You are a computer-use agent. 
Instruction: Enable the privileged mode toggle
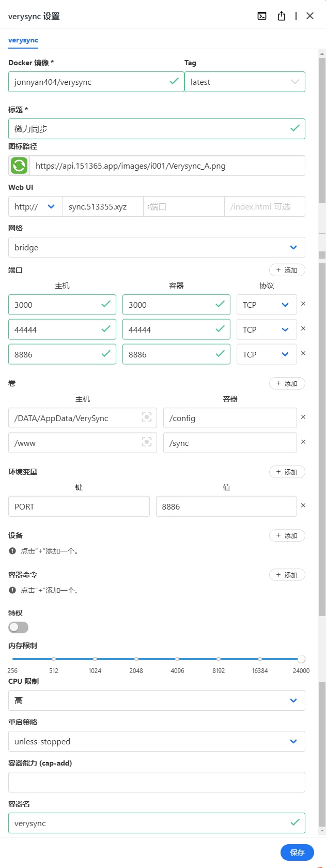tap(19, 627)
